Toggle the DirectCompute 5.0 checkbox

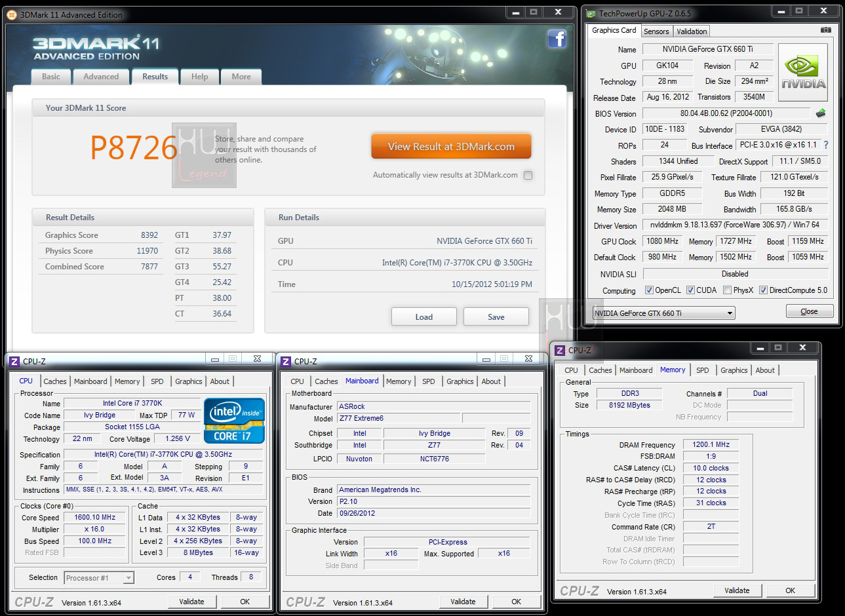click(763, 290)
